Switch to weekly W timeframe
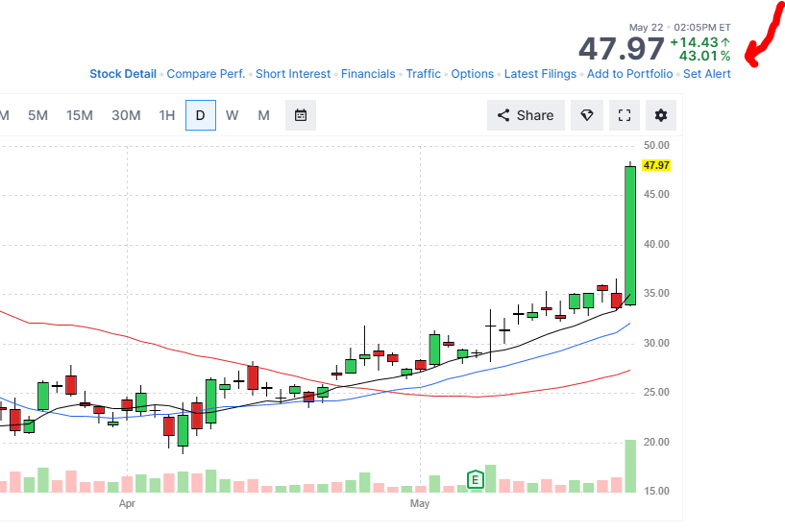 pos(232,115)
